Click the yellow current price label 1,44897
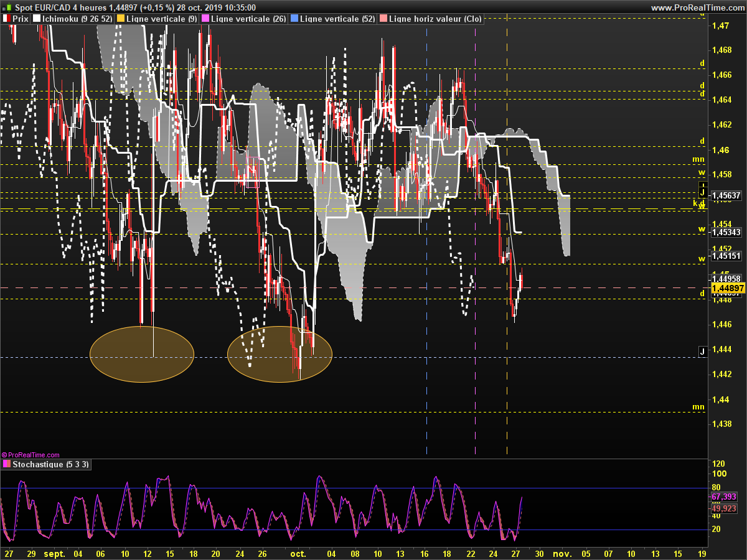747x560 pixels. (x=728, y=288)
